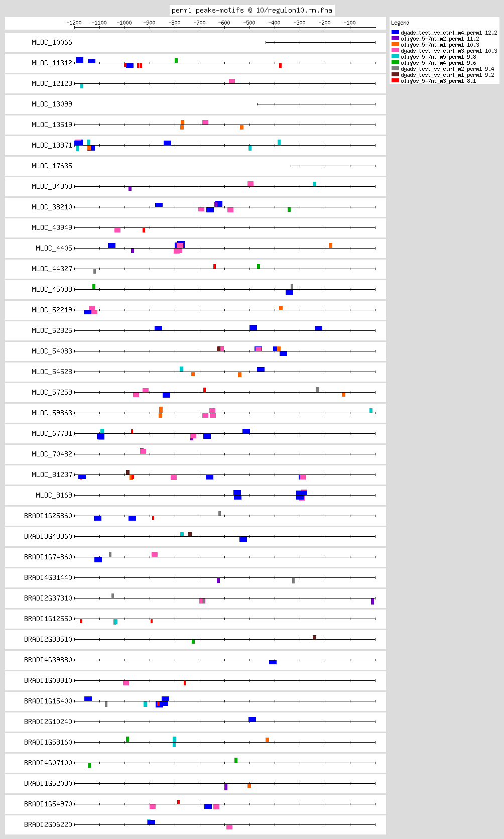Viewport: 504px width, 839px height.
Task: Click the pink motif on MLOC_70482 row
Action: point(143,451)
